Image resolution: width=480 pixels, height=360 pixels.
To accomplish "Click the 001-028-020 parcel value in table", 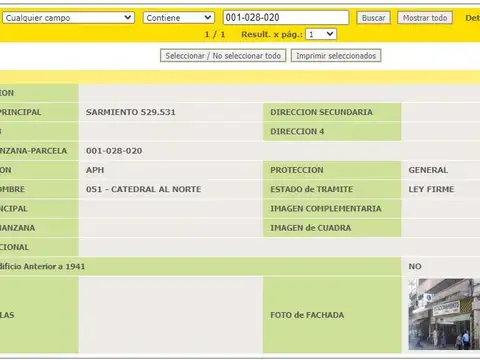I will tap(114, 151).
